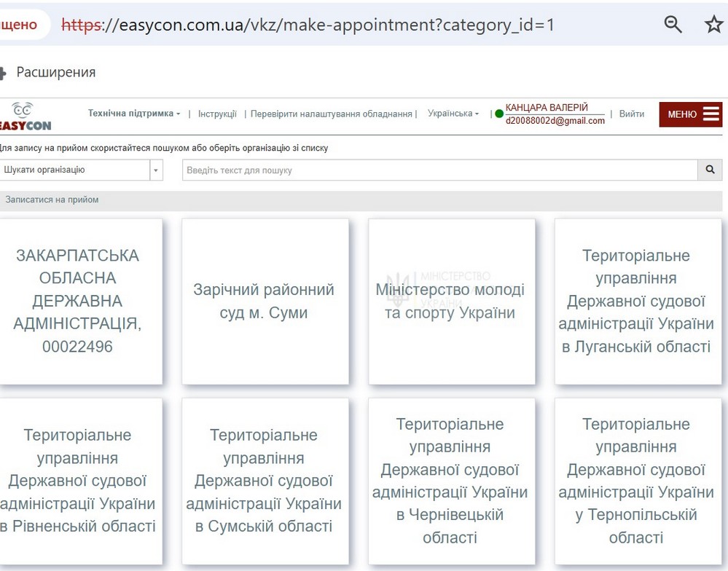Click the EasyCon logo
Viewport: 728px width, 571px height.
[x=26, y=116]
